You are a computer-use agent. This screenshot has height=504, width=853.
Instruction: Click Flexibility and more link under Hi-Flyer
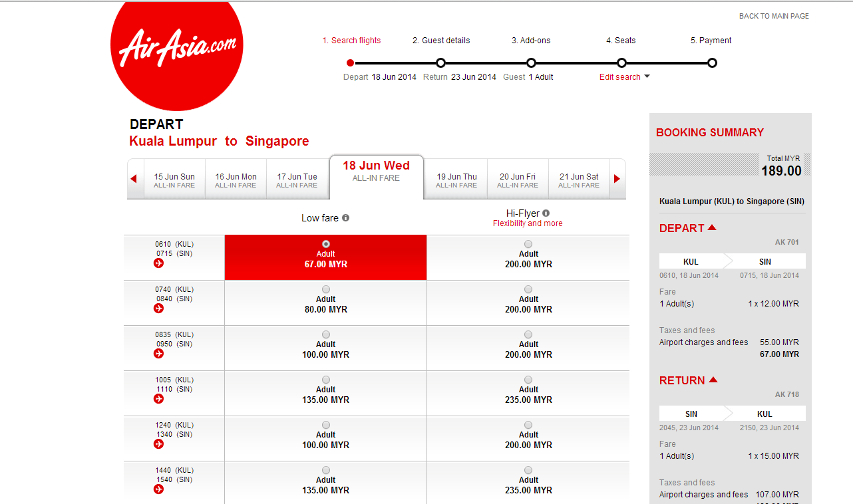point(528,223)
